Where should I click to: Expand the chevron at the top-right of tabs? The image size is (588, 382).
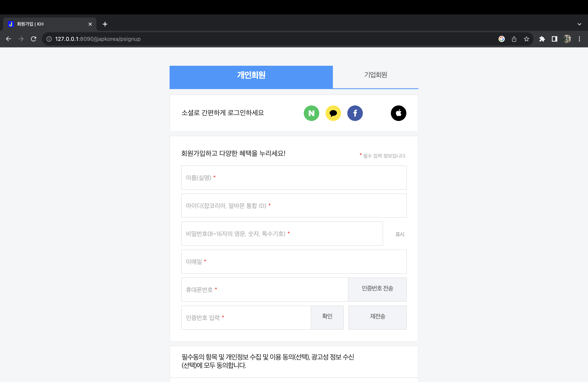click(579, 24)
